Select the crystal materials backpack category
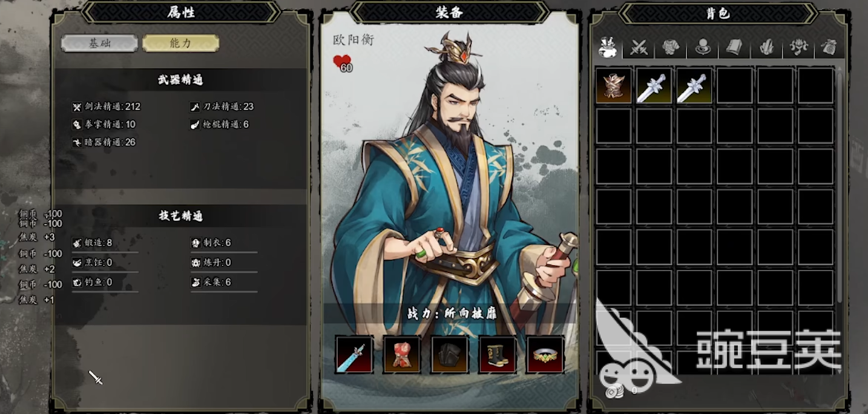 point(766,47)
